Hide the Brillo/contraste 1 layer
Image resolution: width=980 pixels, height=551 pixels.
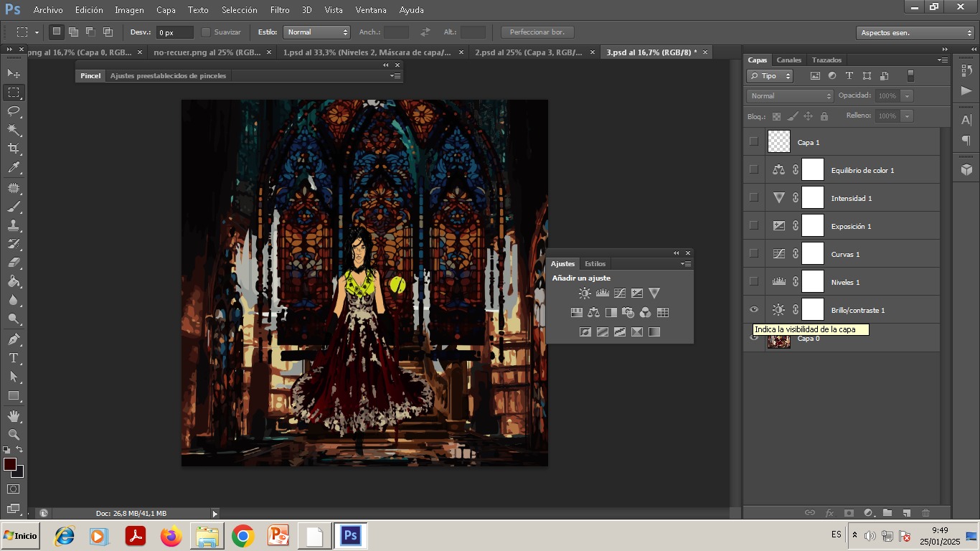click(753, 309)
